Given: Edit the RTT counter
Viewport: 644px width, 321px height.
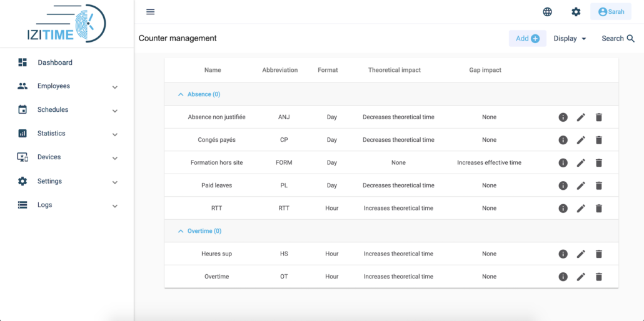Looking at the screenshot, I should point(581,209).
